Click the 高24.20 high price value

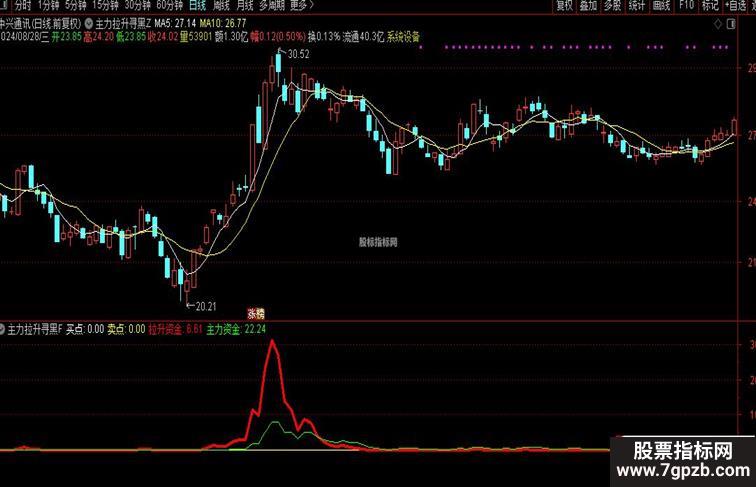pos(99,37)
